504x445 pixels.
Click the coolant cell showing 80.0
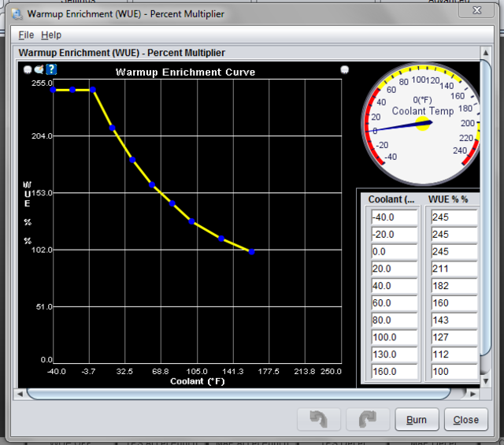[394, 320]
